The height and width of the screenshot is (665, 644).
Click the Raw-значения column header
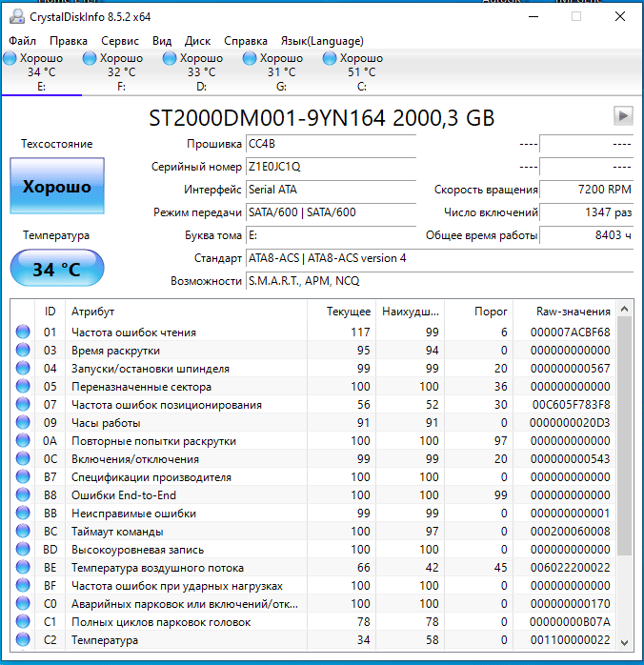pyautogui.click(x=574, y=312)
